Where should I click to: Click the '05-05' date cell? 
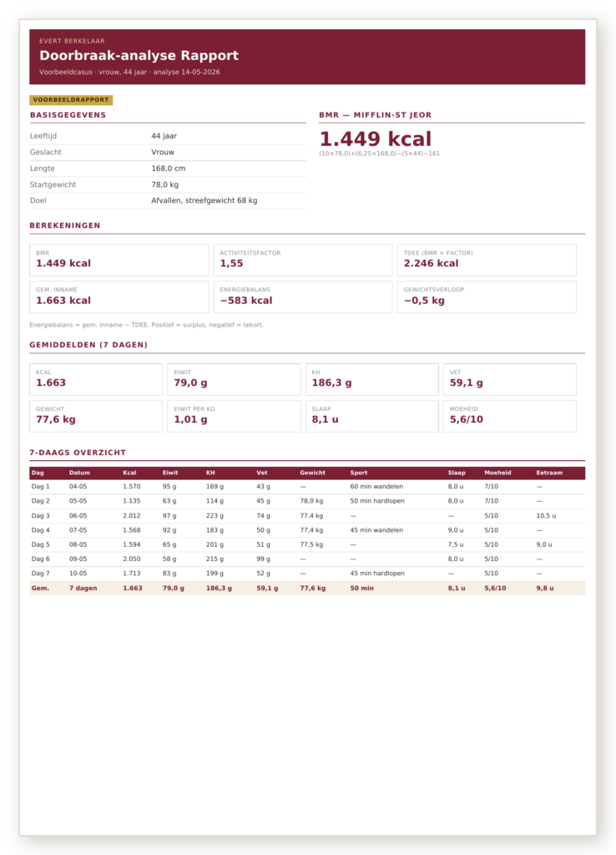click(x=78, y=501)
